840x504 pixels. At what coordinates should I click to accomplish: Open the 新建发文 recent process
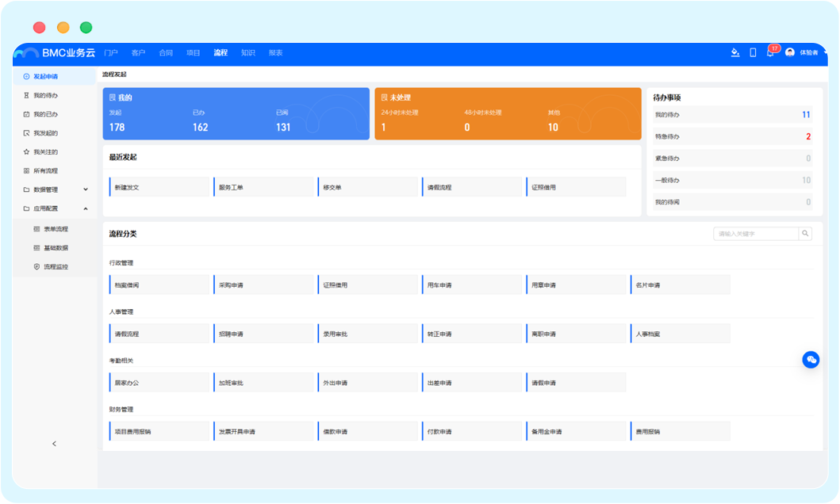click(159, 187)
